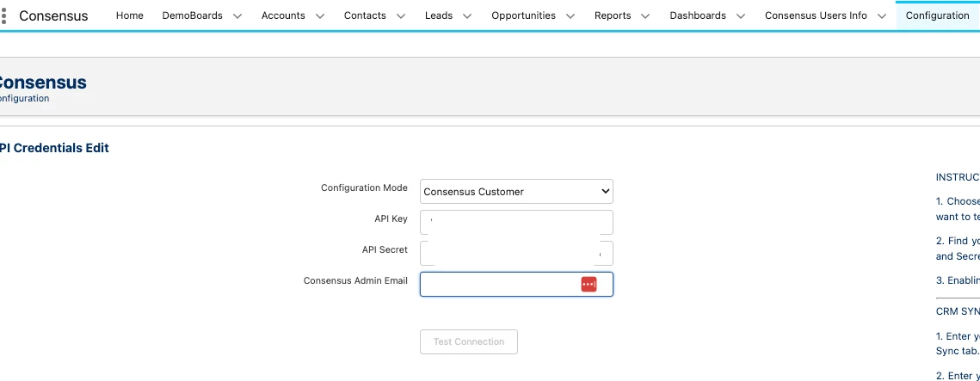980x381 pixels.
Task: Focus the API Key field
Action: [516, 222]
